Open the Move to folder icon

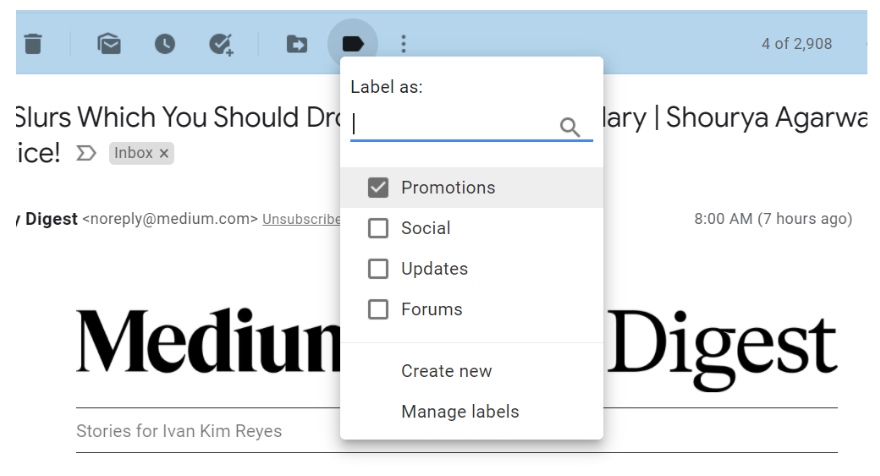click(x=297, y=44)
